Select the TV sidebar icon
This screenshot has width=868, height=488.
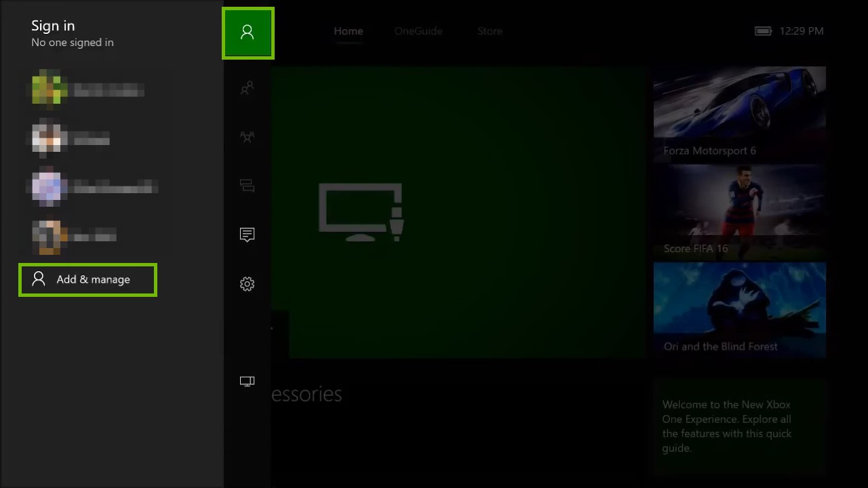click(x=247, y=381)
